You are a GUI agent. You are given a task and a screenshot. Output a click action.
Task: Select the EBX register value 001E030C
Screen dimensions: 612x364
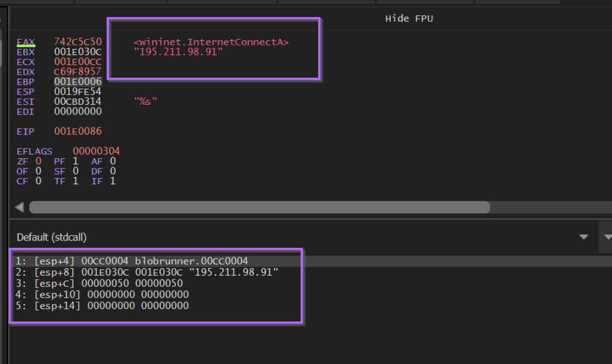coord(78,52)
